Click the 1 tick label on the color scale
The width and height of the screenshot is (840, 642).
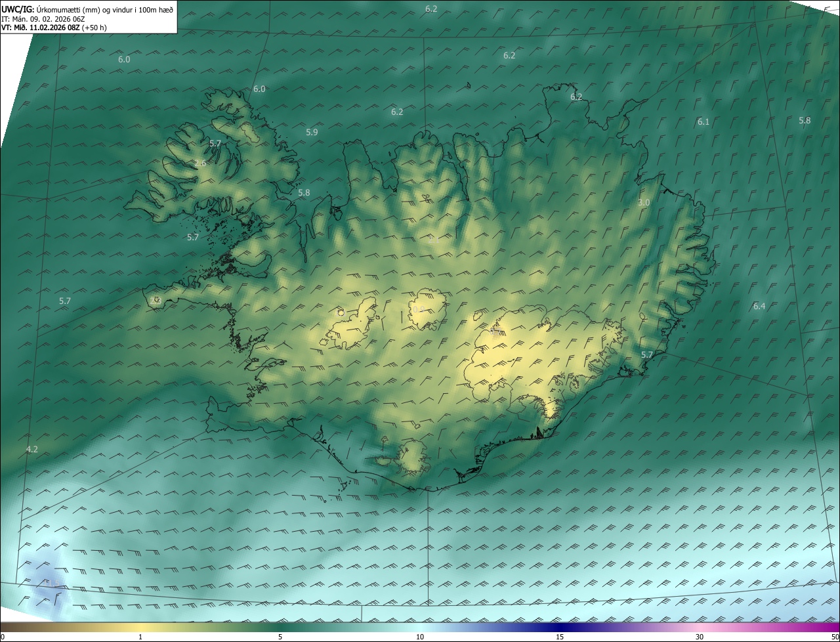click(140, 637)
